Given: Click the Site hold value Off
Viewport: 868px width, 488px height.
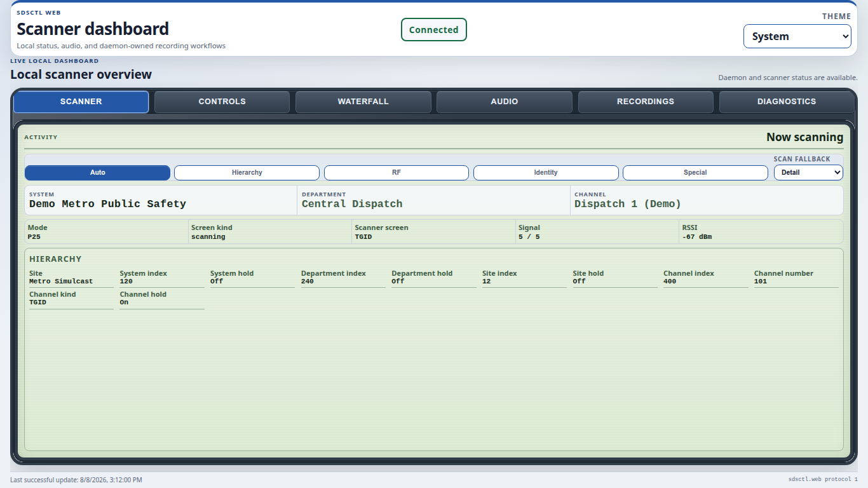Looking at the screenshot, I should point(579,281).
